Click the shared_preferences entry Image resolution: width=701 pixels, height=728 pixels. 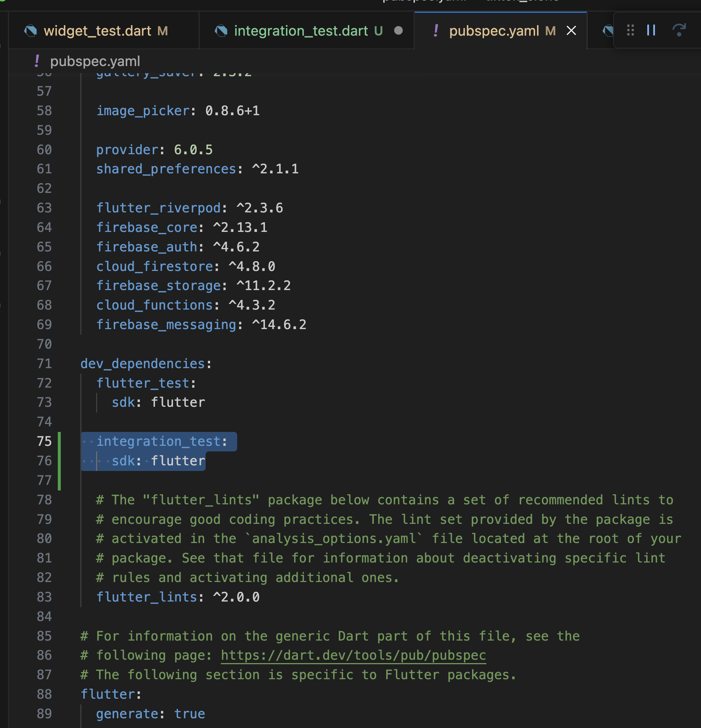[197, 169]
